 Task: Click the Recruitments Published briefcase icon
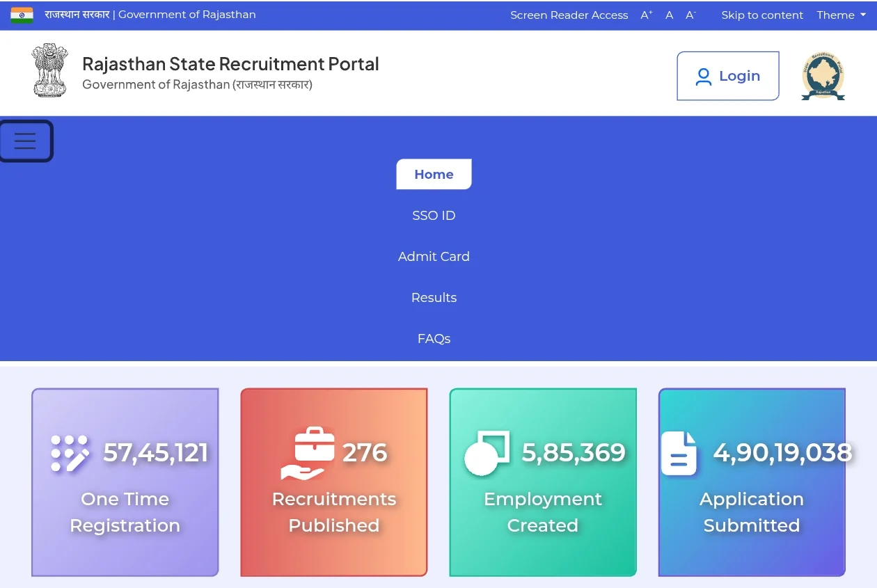[x=303, y=453]
